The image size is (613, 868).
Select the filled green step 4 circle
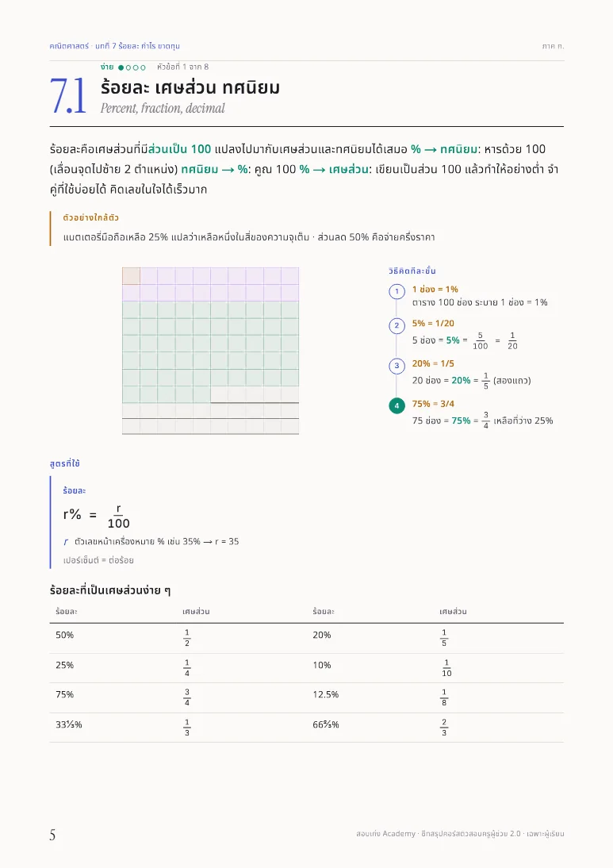397,405
